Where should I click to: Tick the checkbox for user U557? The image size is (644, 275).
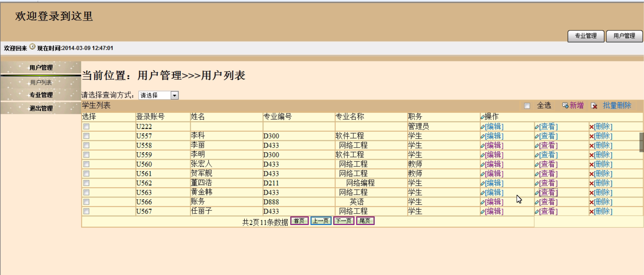click(86, 136)
